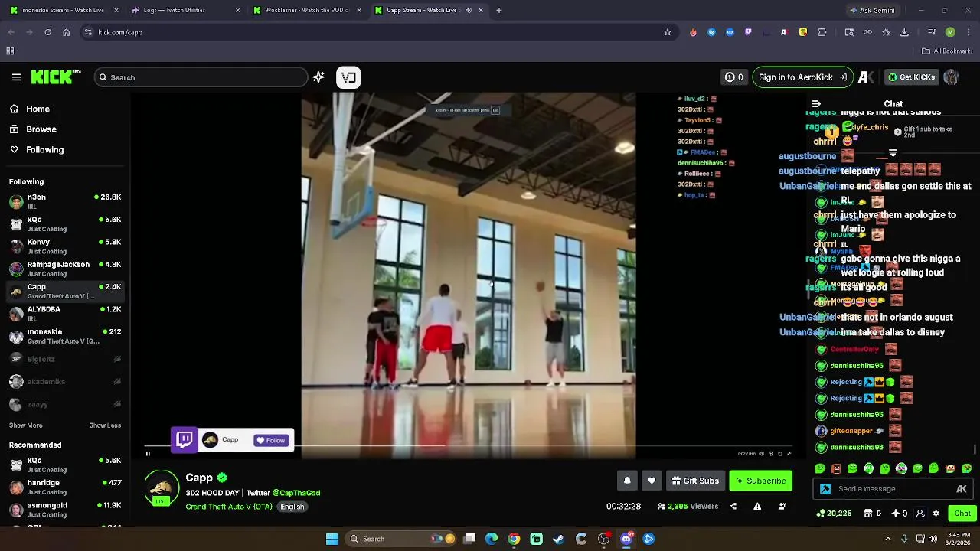The image size is (980, 551).
Task: Click the share stream icon
Action: pyautogui.click(x=733, y=506)
